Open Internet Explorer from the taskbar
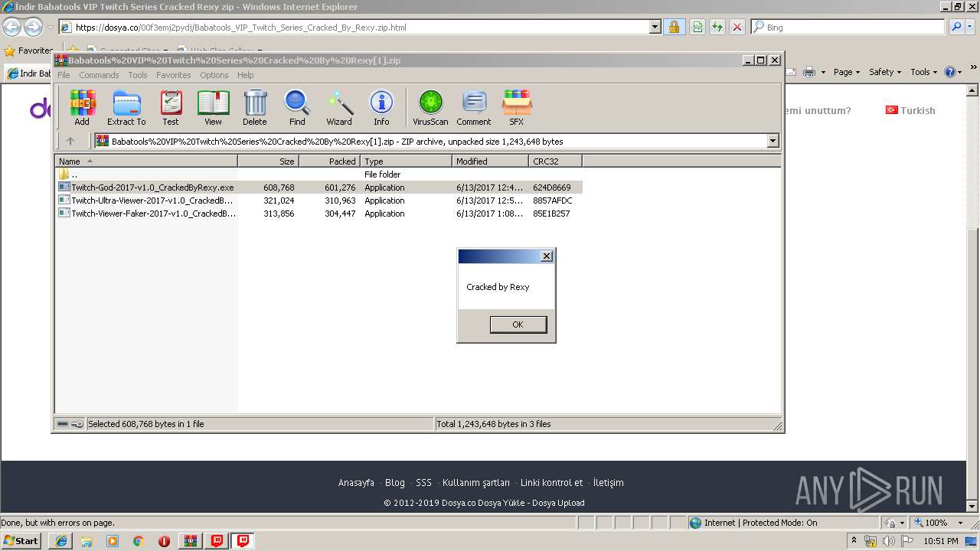This screenshot has height=551, width=980. (x=60, y=541)
